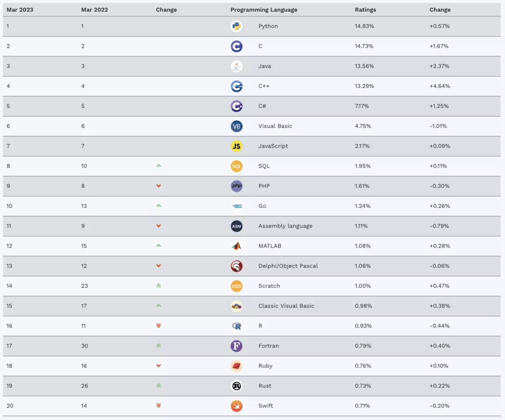Click the green double-up arrow for Scratch
This screenshot has width=505, height=420.
(x=159, y=286)
